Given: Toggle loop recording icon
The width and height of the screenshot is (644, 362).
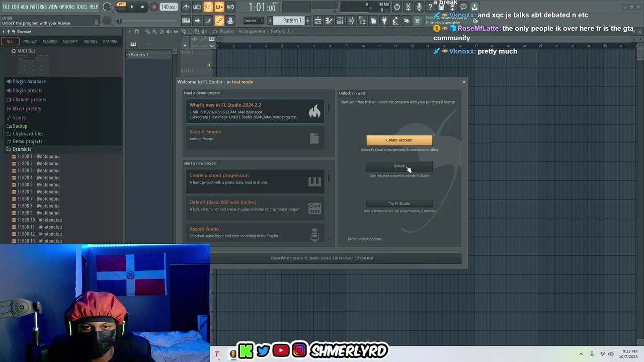Looking at the screenshot, I should (x=230, y=7).
